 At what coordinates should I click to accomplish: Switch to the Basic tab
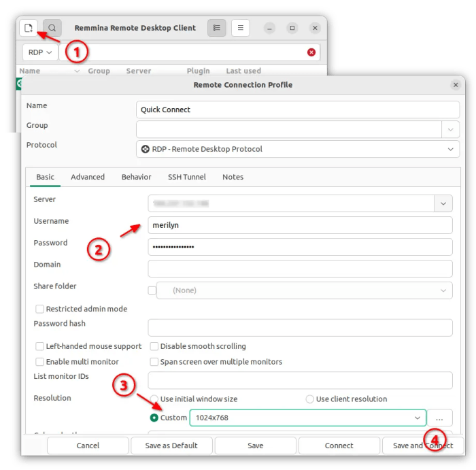[46, 177]
